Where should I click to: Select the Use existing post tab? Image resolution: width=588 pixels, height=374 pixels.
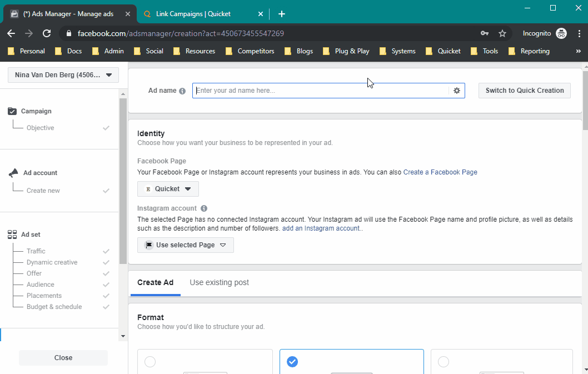coord(220,282)
